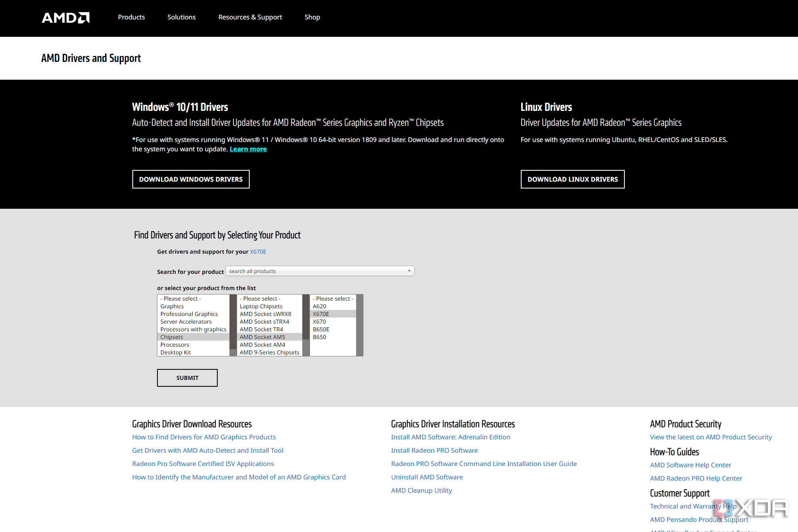
Task: Open Get Drivers with AMD Auto-Detect link
Action: 208,450
